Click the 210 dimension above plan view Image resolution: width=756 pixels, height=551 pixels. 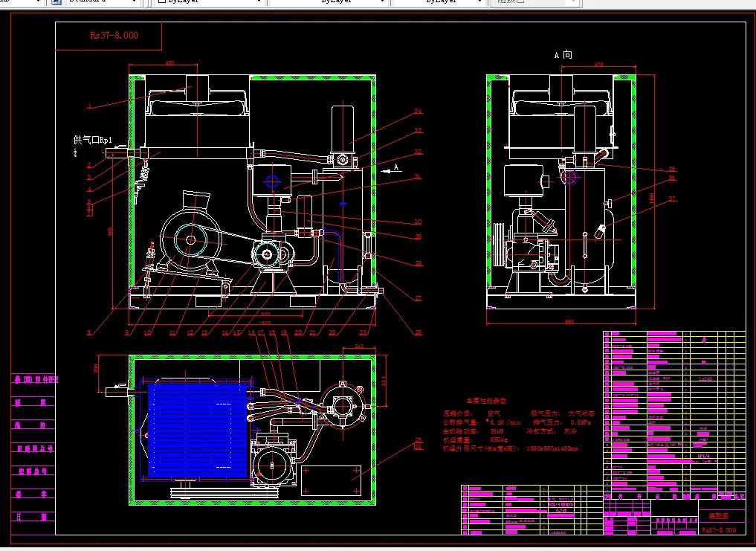[359, 346]
